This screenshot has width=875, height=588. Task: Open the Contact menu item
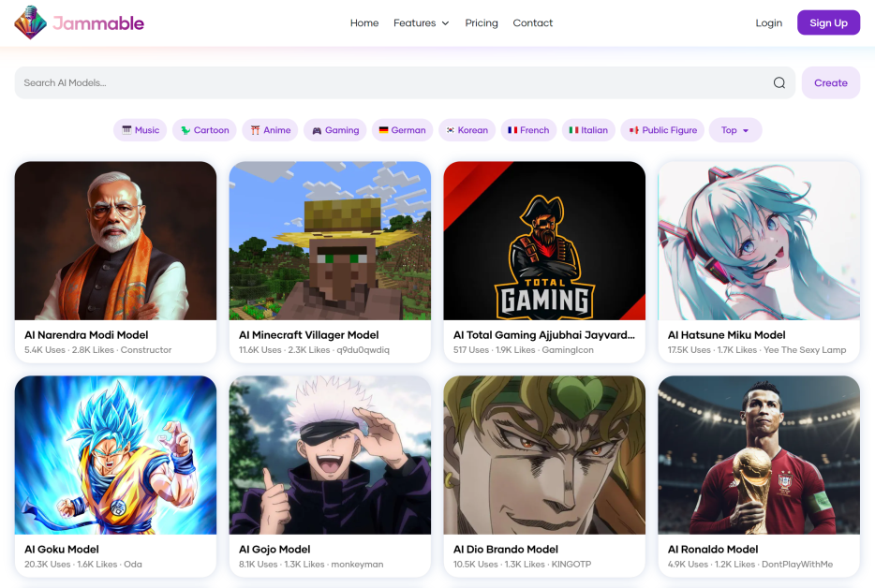[x=532, y=22]
